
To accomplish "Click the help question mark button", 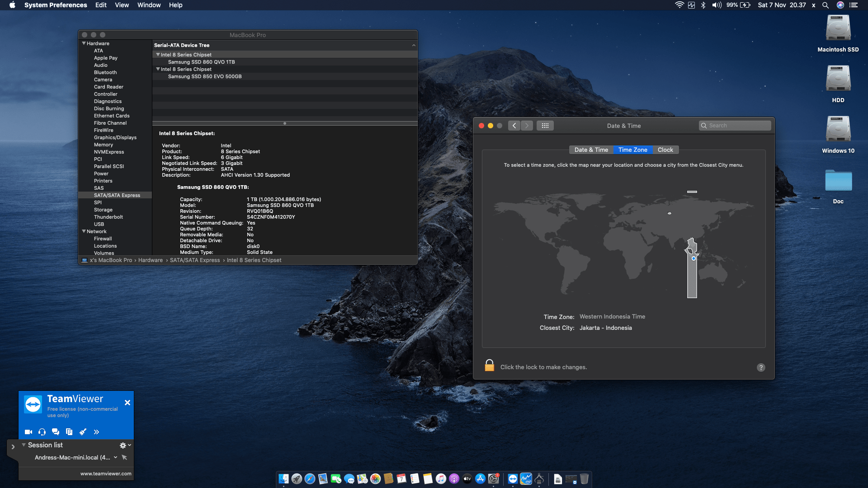I will pos(761,367).
